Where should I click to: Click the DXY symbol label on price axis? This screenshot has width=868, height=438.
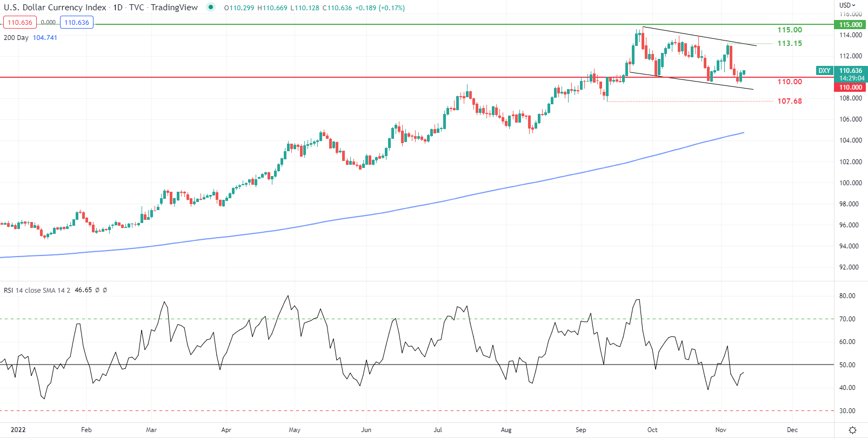[x=824, y=71]
